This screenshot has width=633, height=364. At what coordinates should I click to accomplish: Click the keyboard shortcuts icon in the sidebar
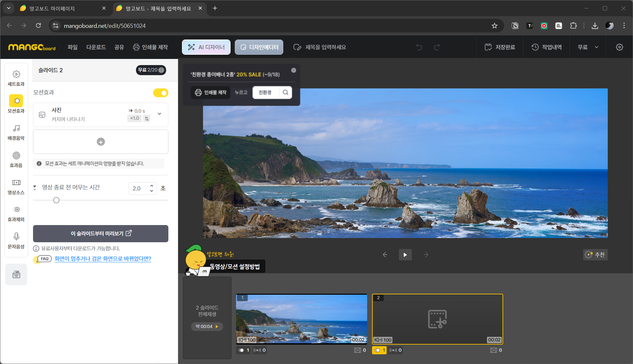[x=16, y=275]
